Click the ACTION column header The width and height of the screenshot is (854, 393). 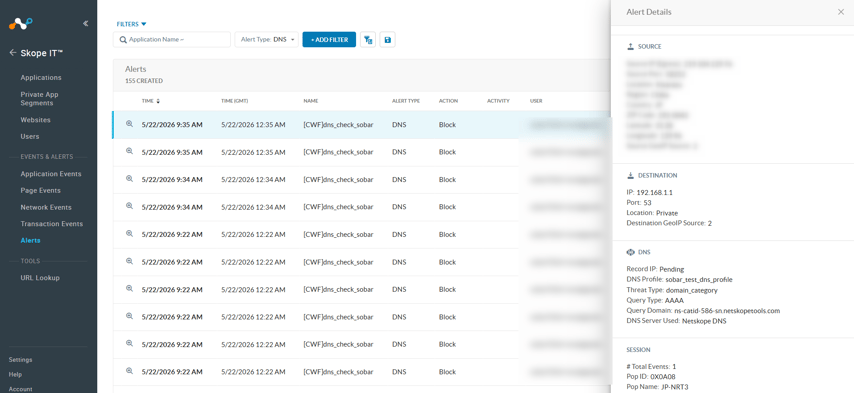[x=448, y=101]
